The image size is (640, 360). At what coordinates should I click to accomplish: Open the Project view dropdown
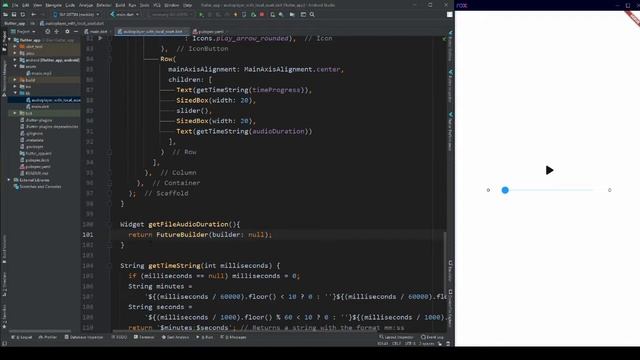pyautogui.click(x=24, y=31)
